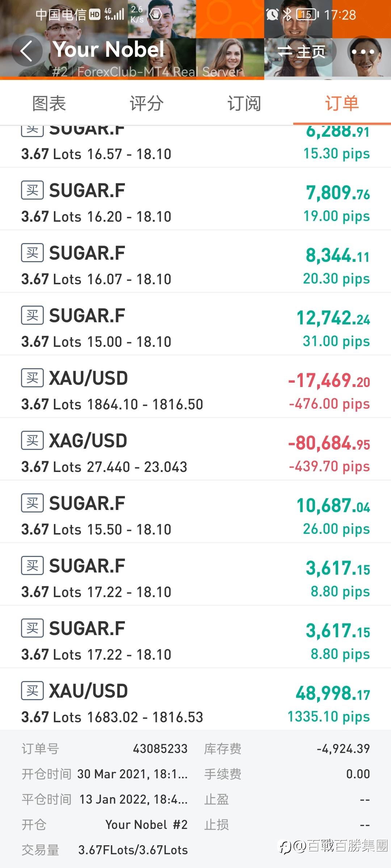Tap the Your Nobel profile title

point(109,49)
